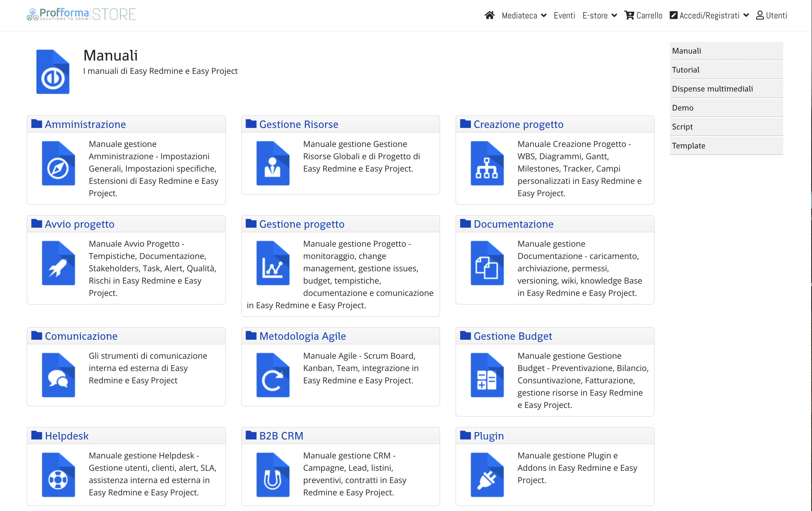Screen dimensions: 812x511
Task: Open the Documentazione copy document icon
Action: (487, 263)
